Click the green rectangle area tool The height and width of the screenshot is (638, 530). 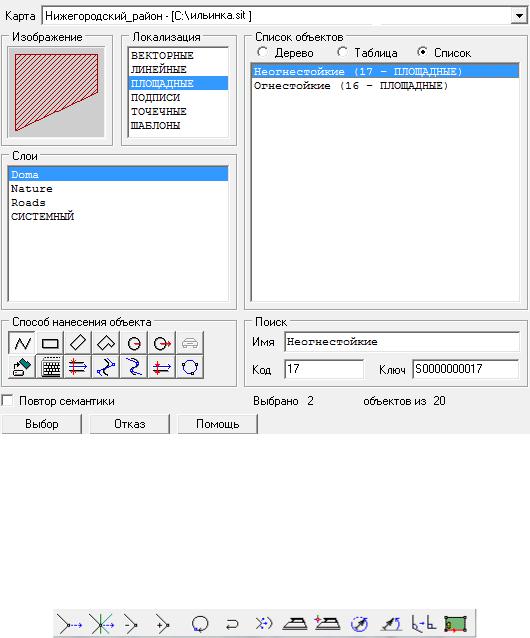point(456,624)
